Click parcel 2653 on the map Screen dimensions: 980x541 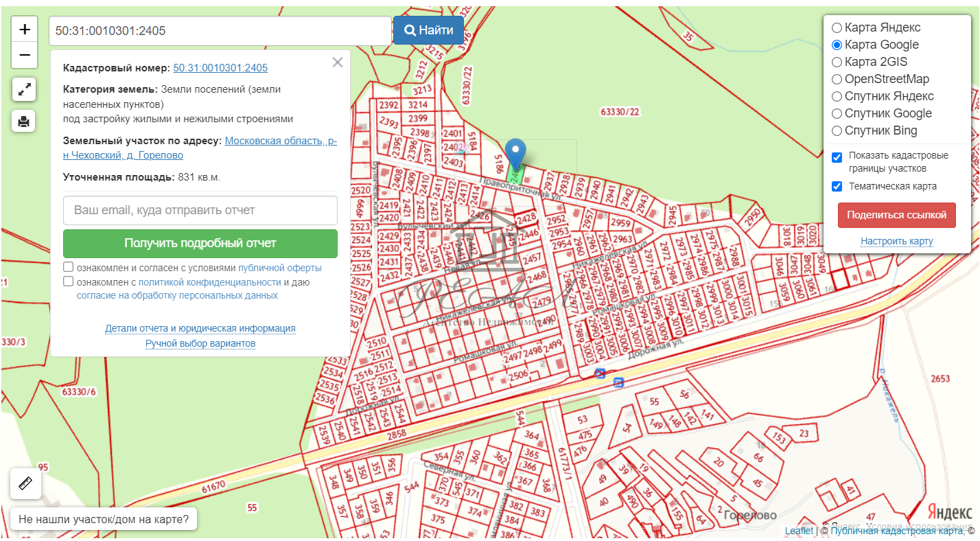click(x=940, y=379)
